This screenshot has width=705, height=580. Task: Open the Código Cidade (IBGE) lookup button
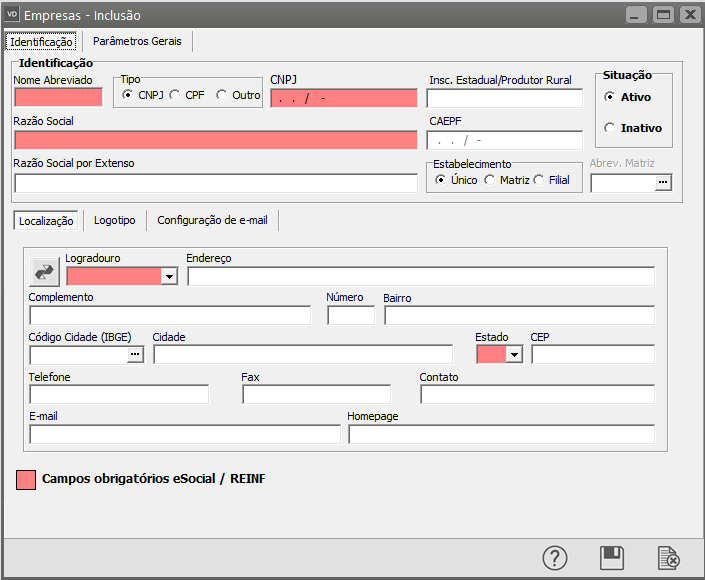[136, 354]
